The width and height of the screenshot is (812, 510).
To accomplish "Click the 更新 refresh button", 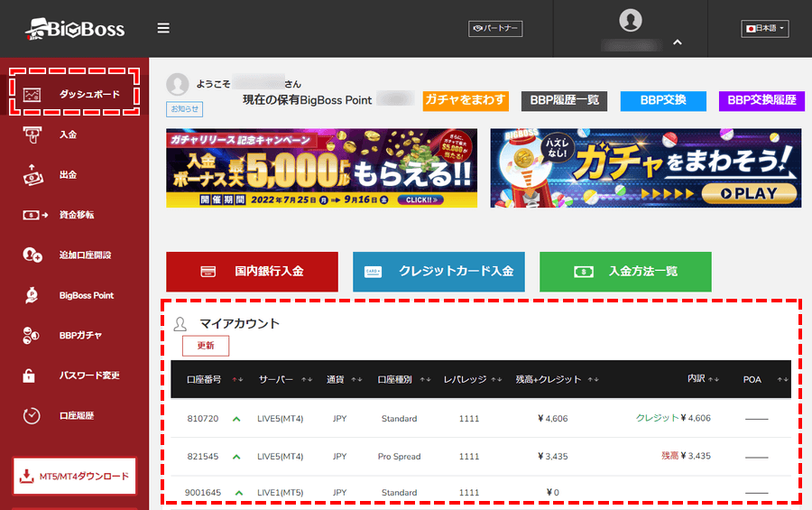I will (x=206, y=346).
